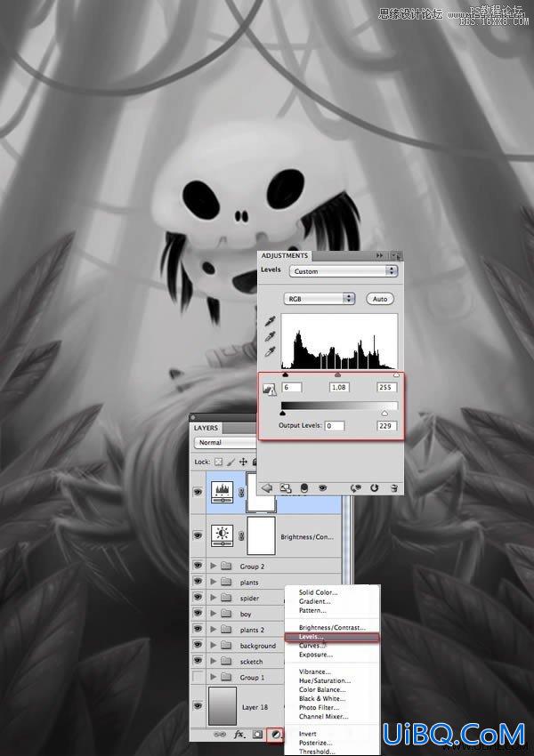Click lock transparent pixels icon
534x756 pixels.
point(219,462)
